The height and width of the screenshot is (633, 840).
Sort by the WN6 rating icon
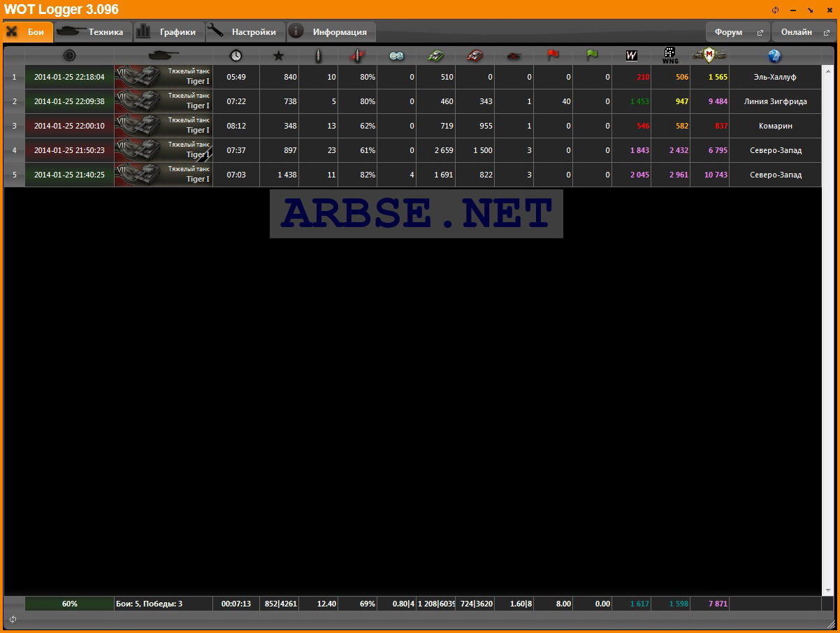tap(670, 55)
